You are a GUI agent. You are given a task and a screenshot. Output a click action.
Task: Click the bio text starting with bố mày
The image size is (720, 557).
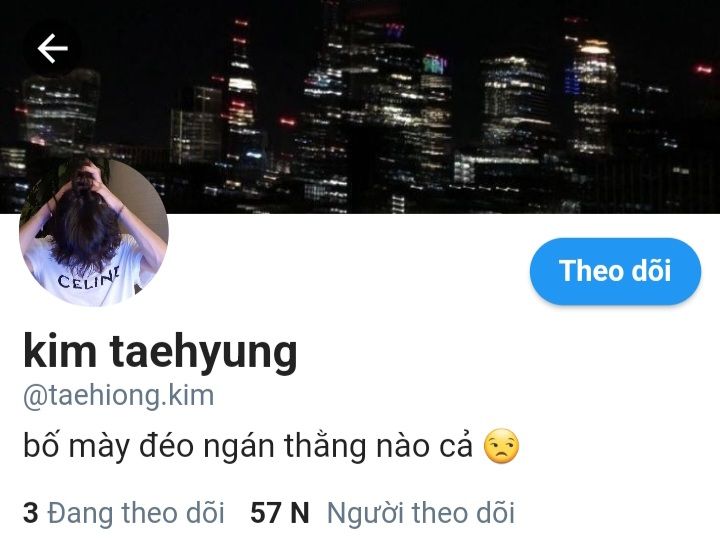click(x=248, y=445)
